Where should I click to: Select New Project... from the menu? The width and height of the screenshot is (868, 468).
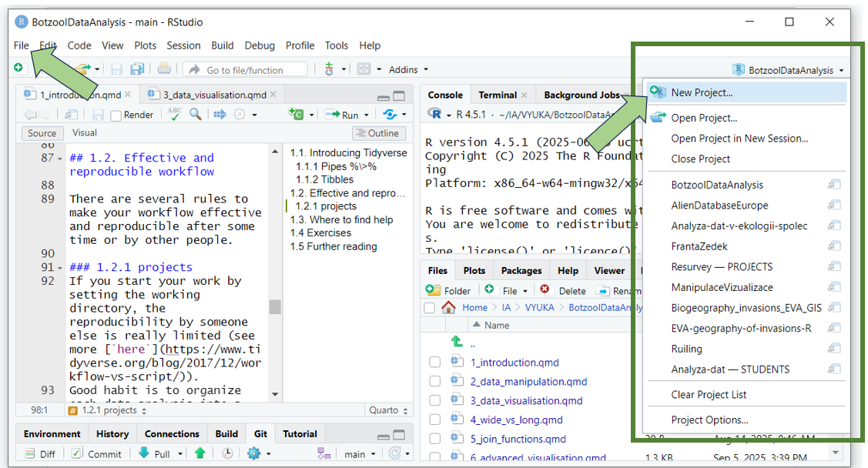pyautogui.click(x=702, y=92)
